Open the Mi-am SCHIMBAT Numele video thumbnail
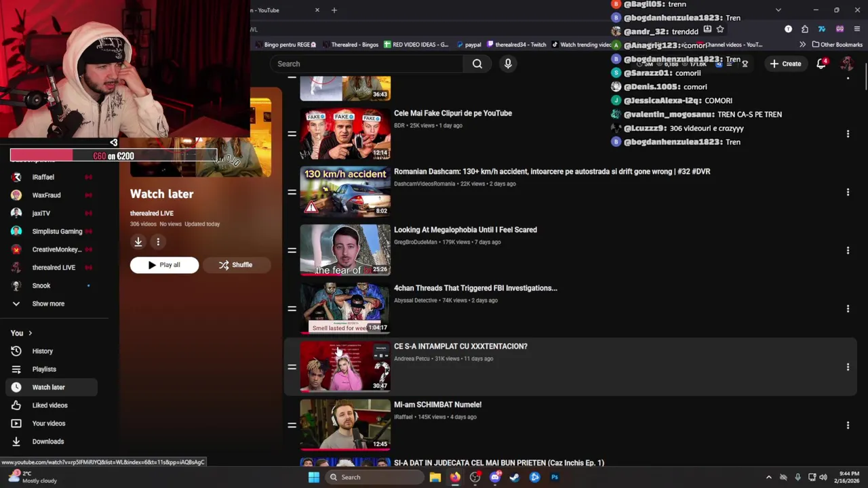This screenshot has width=868, height=488. (x=345, y=425)
